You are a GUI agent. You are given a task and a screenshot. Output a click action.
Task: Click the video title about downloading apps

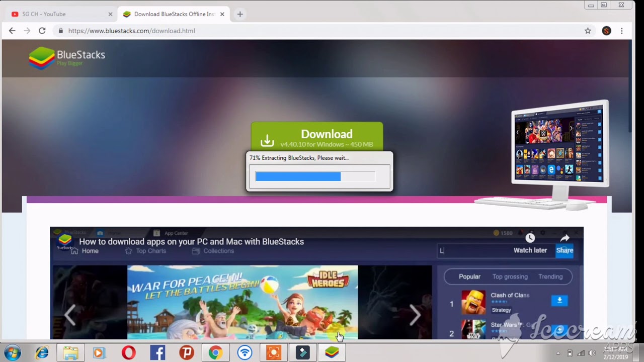pos(191,241)
